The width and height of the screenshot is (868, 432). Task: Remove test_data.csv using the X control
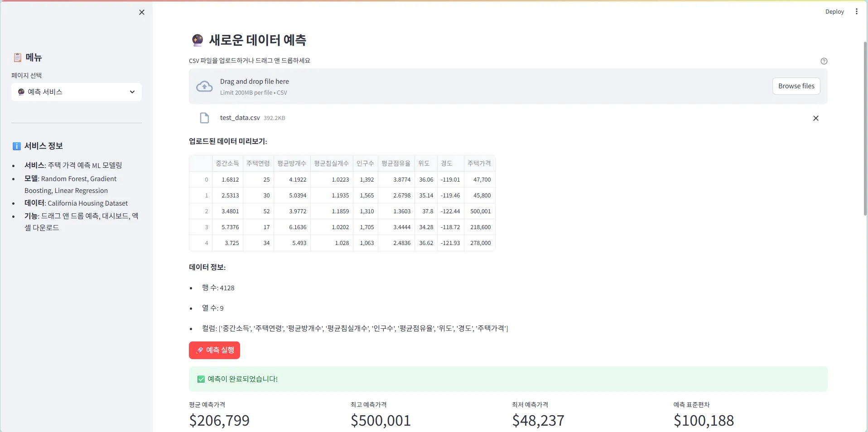tap(815, 118)
